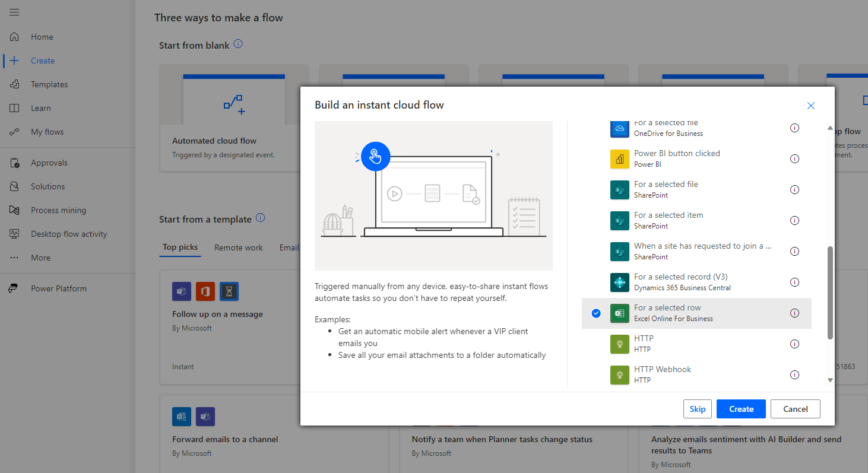868x473 pixels.
Task: Click SharePoint icon for 'For a selected file'
Action: pyautogui.click(x=620, y=190)
